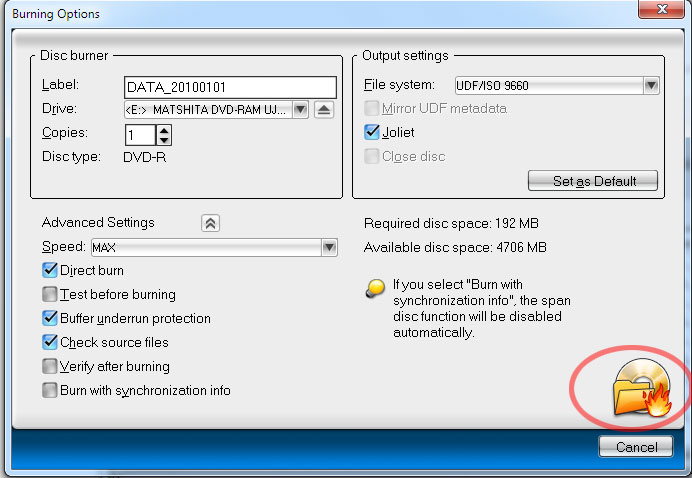Open the Drive selection dropdown
The width and height of the screenshot is (692, 478).
(x=300, y=110)
